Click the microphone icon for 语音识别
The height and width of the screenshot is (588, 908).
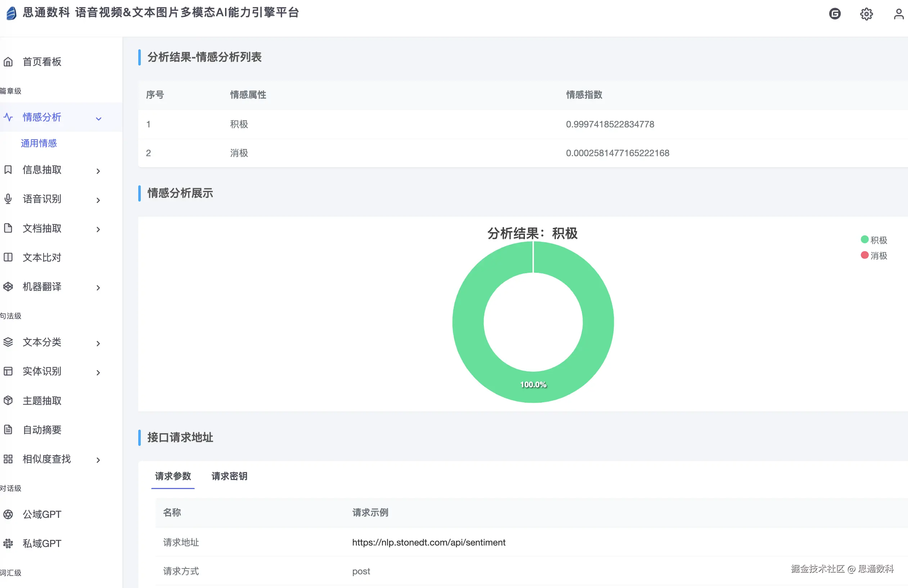pos(8,199)
